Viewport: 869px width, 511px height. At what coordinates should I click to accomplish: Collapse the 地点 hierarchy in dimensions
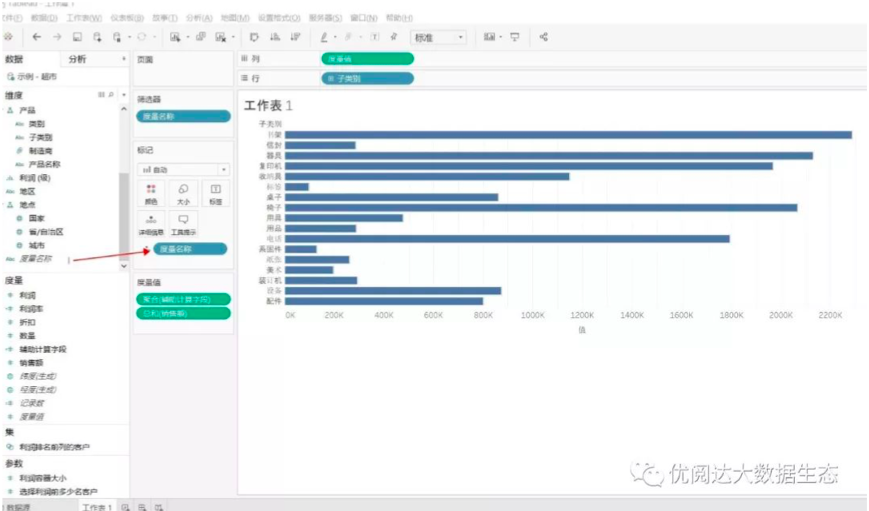[9, 204]
